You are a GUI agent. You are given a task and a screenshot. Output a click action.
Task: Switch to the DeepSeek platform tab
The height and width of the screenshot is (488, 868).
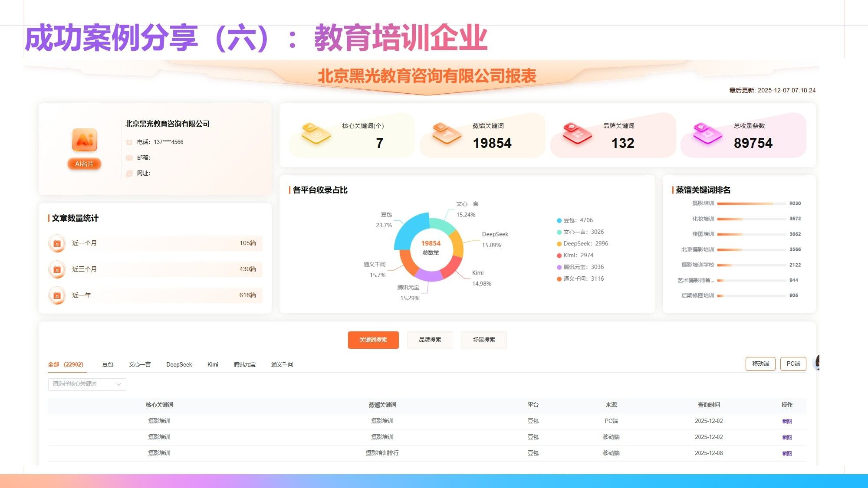pyautogui.click(x=179, y=365)
